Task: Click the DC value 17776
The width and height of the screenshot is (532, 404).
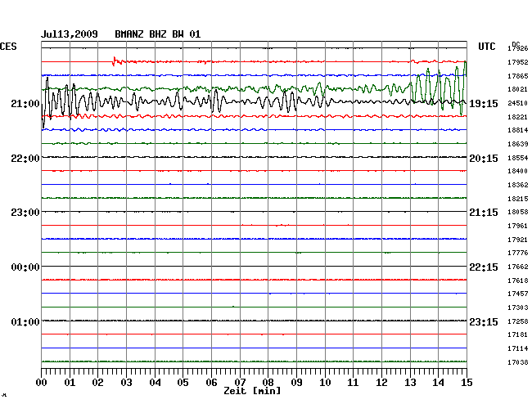Action: click(x=518, y=253)
